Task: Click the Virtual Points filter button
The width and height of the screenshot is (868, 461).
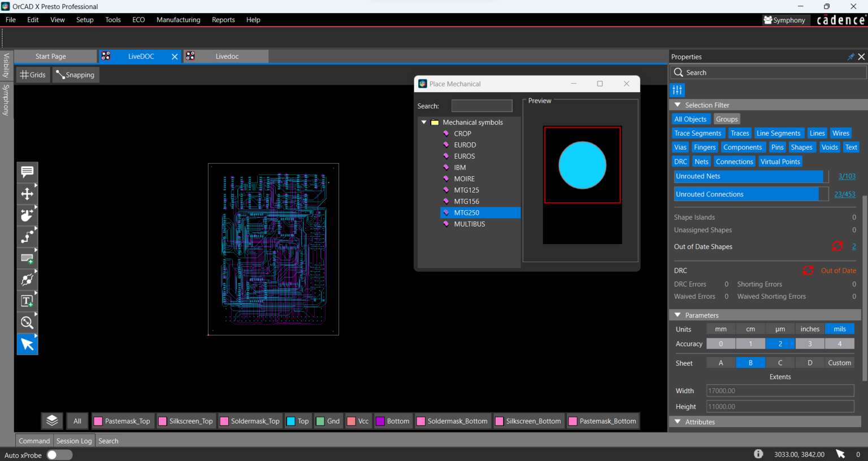Action: [x=780, y=162]
